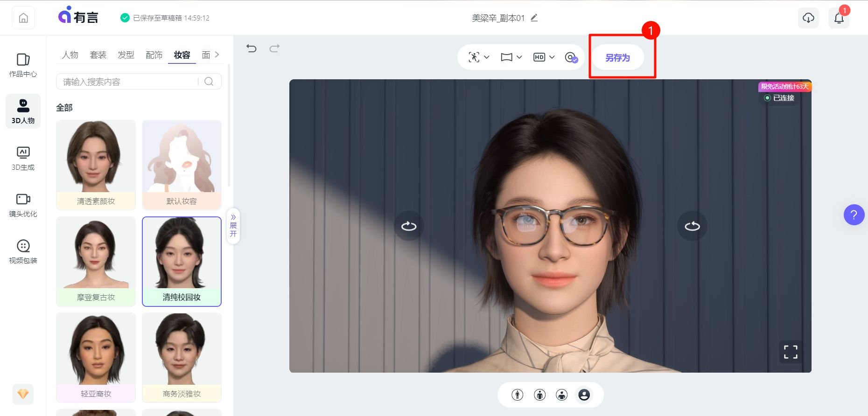Toggle the watermark circle check icon
868x416 pixels.
pos(571,57)
